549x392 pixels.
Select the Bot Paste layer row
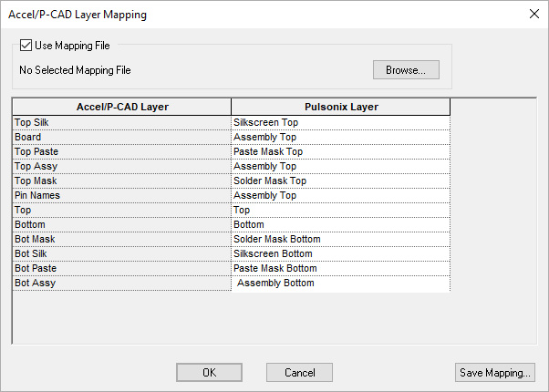click(122, 268)
